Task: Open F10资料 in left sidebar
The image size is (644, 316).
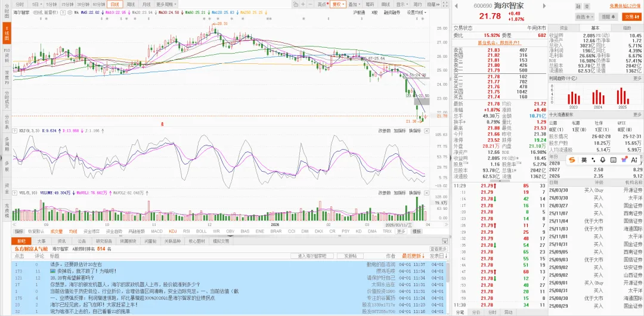Action: tap(7, 55)
